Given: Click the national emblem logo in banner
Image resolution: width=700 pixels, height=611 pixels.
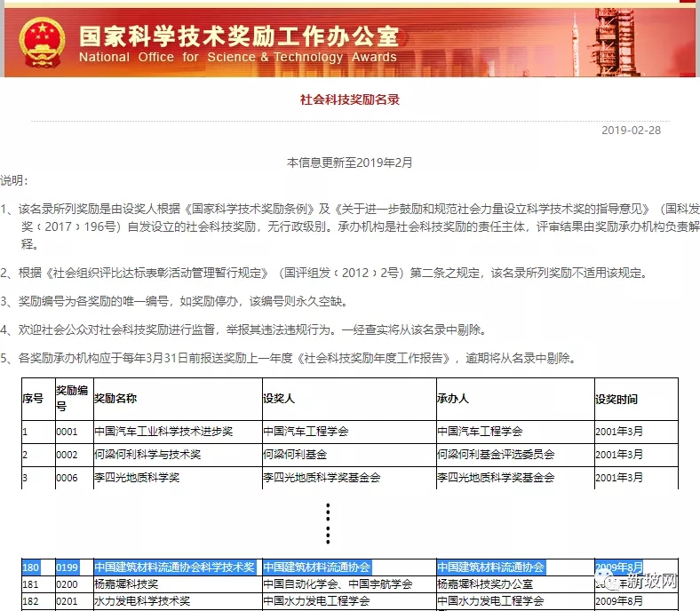Looking at the screenshot, I should point(42,43).
